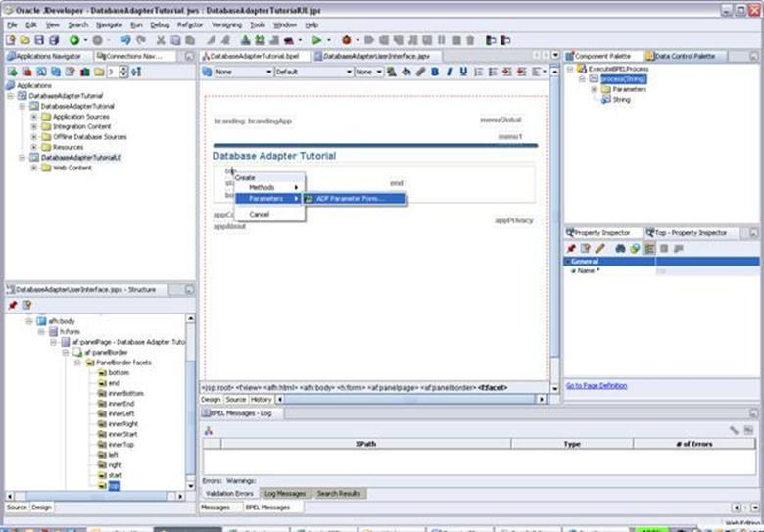Click the red Debug bug icon
Image resolution: width=764 pixels, height=532 pixels.
pyautogui.click(x=347, y=40)
